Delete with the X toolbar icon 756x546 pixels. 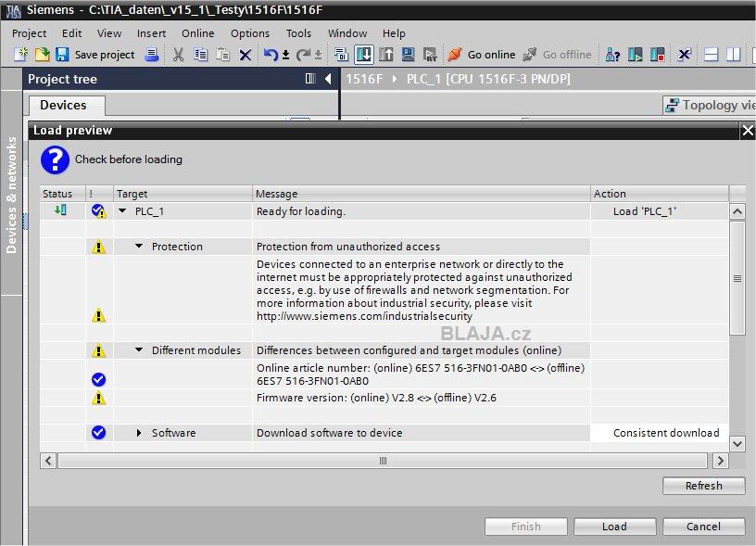pos(246,55)
